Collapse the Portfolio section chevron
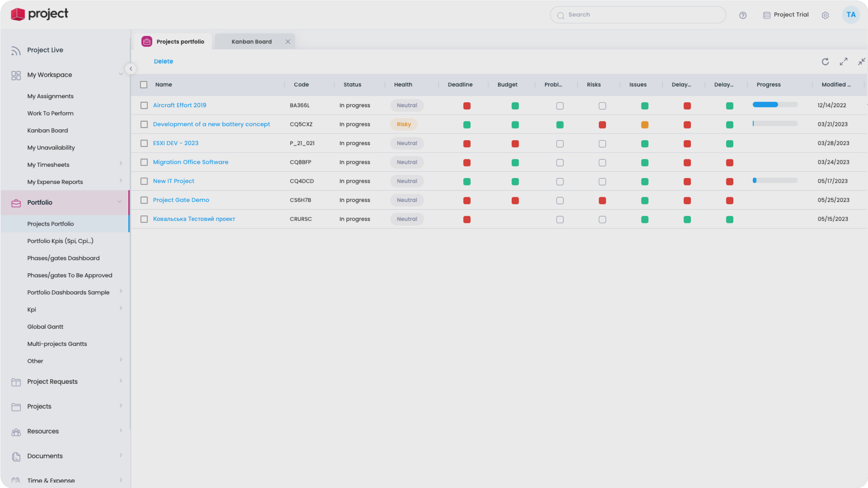This screenshot has height=488, width=868. click(119, 202)
